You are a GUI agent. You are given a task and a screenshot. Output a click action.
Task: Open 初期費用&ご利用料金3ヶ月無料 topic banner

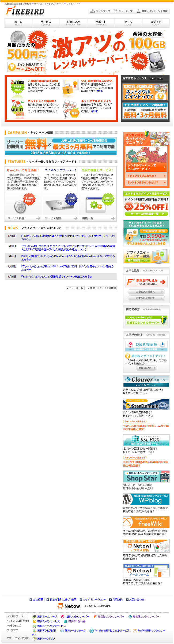coord(145,111)
